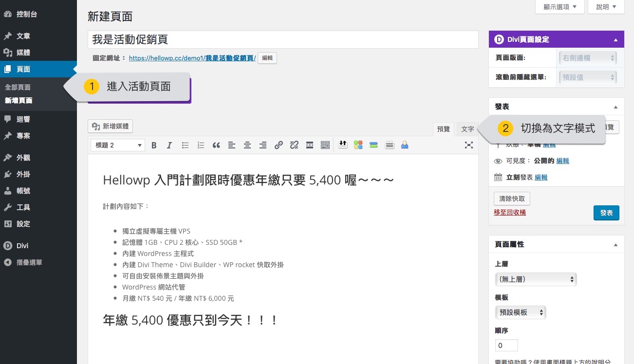
Task: Align text center
Action: 247,145
